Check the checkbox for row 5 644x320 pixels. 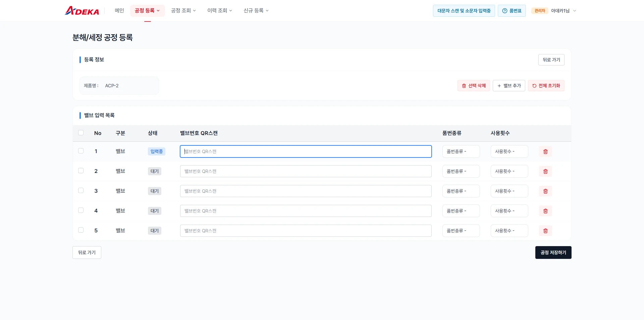point(81,230)
